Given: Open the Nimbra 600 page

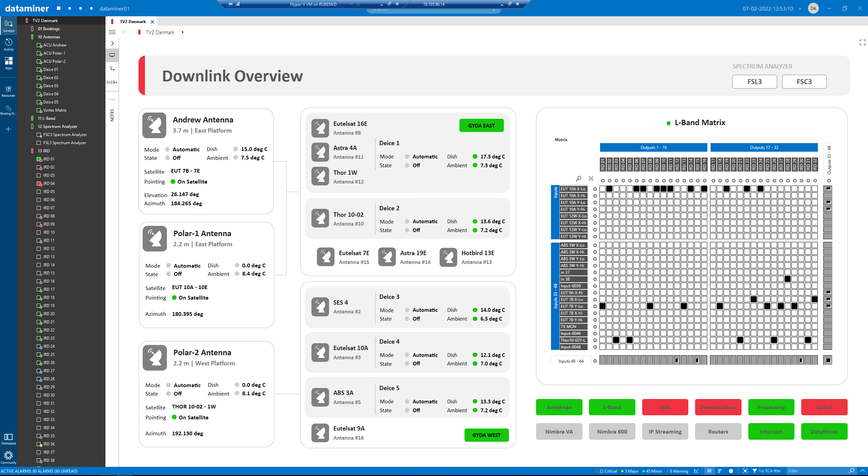Looking at the screenshot, I should [612, 432].
